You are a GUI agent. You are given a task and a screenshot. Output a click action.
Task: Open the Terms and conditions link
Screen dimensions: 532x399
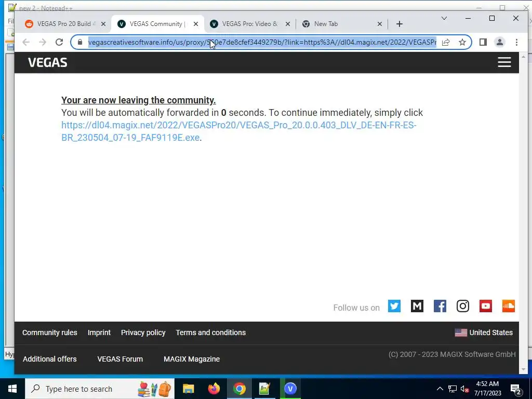tap(211, 332)
